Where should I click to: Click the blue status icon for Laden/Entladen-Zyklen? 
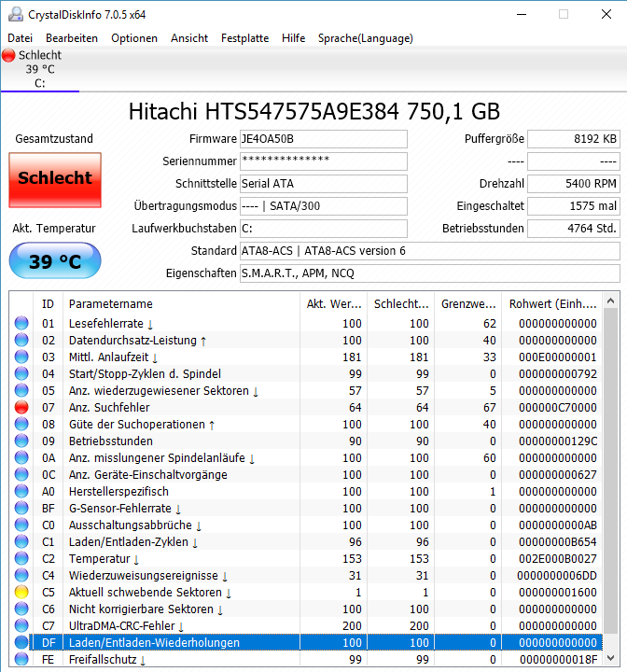click(x=21, y=541)
